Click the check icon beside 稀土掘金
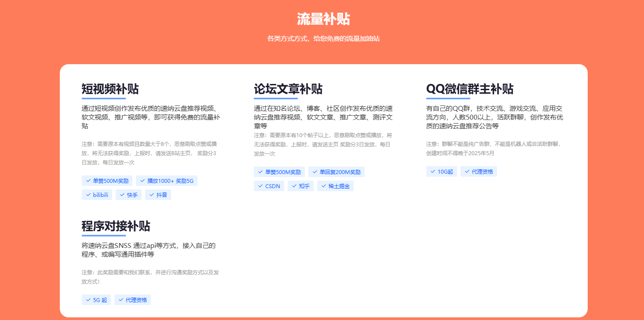 coord(324,186)
